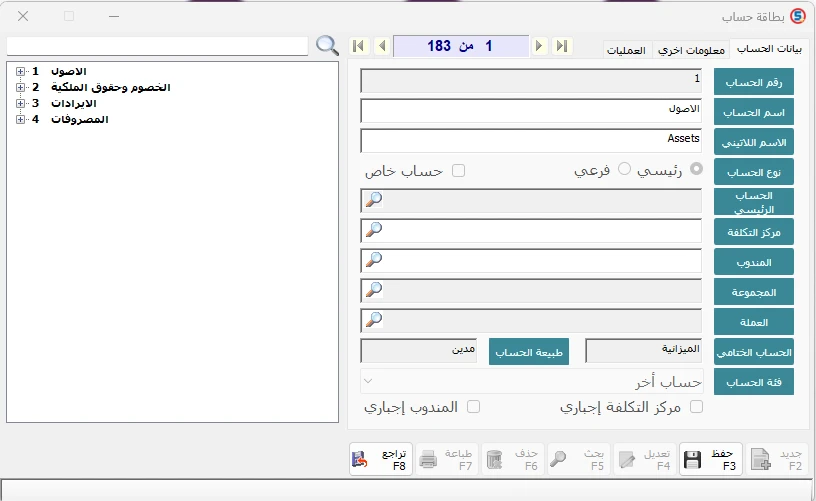Click the المندوب label button
This screenshot has height=501, width=816.
(x=754, y=262)
